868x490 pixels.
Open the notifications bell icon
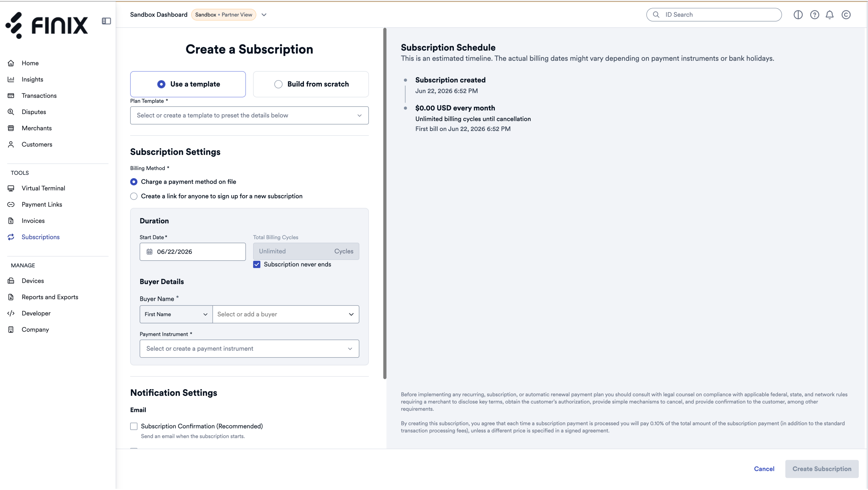coord(830,15)
